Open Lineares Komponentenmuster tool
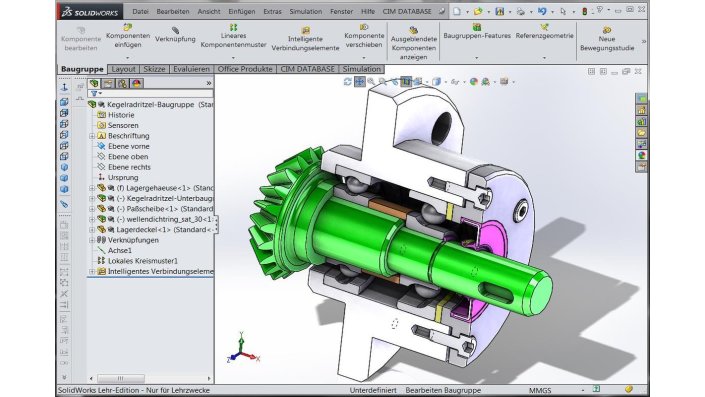This screenshot has height=397, width=705. point(233,36)
